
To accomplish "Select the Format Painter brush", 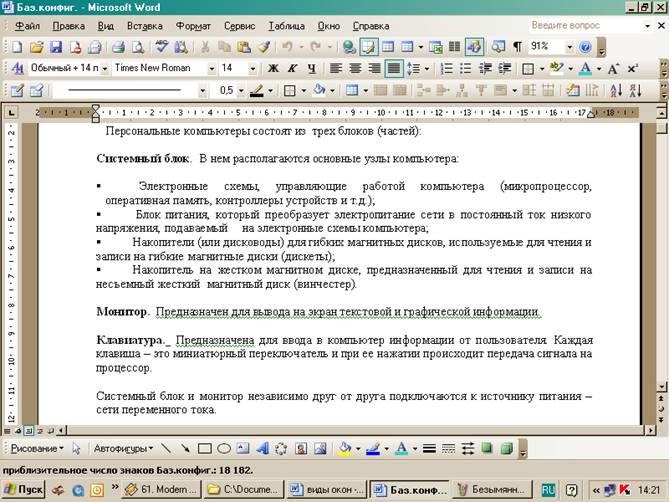I will 262,47.
